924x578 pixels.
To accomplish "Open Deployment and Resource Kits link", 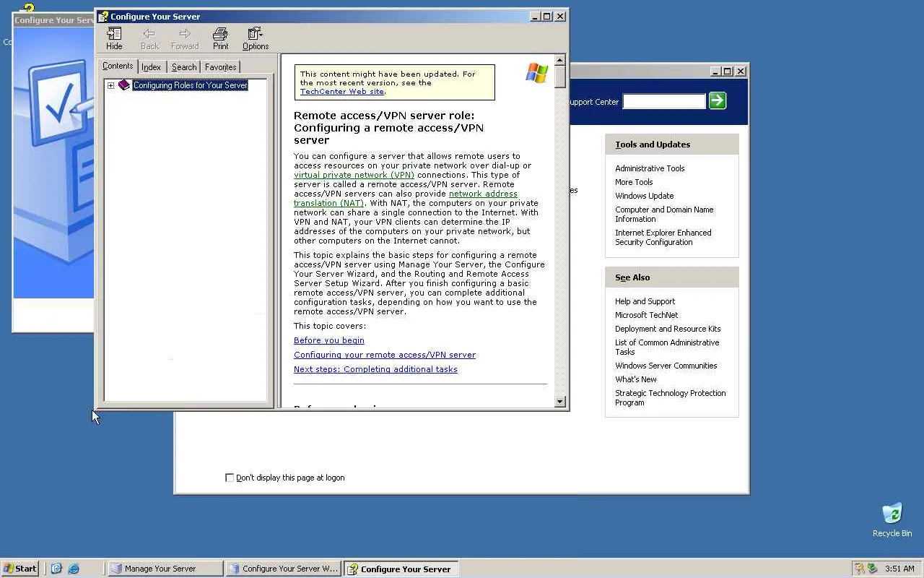I will click(668, 329).
